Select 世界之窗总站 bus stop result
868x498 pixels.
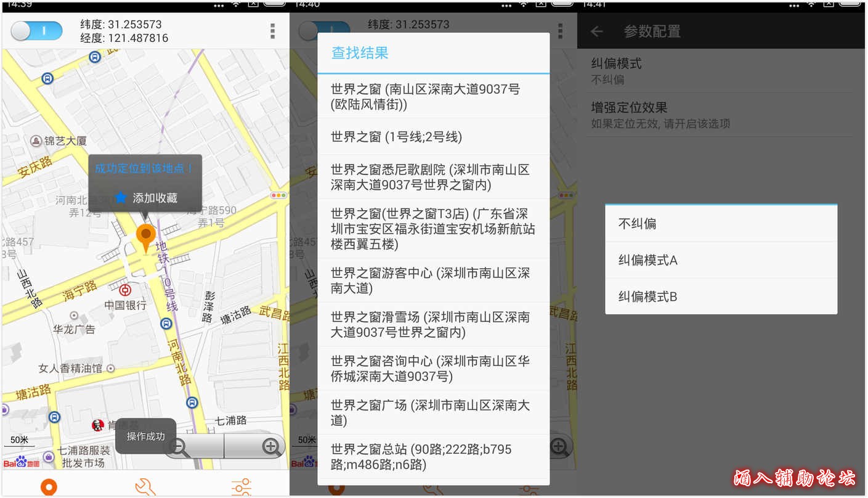click(x=433, y=457)
